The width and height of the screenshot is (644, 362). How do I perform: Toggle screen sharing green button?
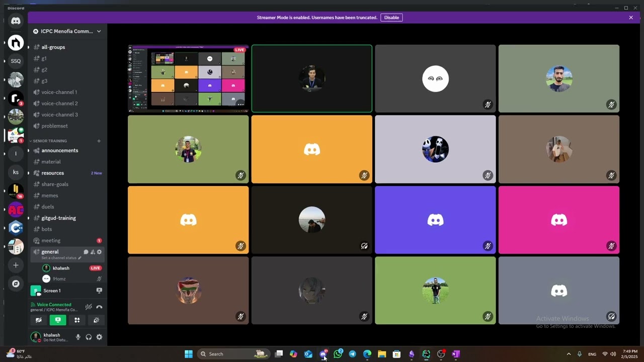[58, 320]
